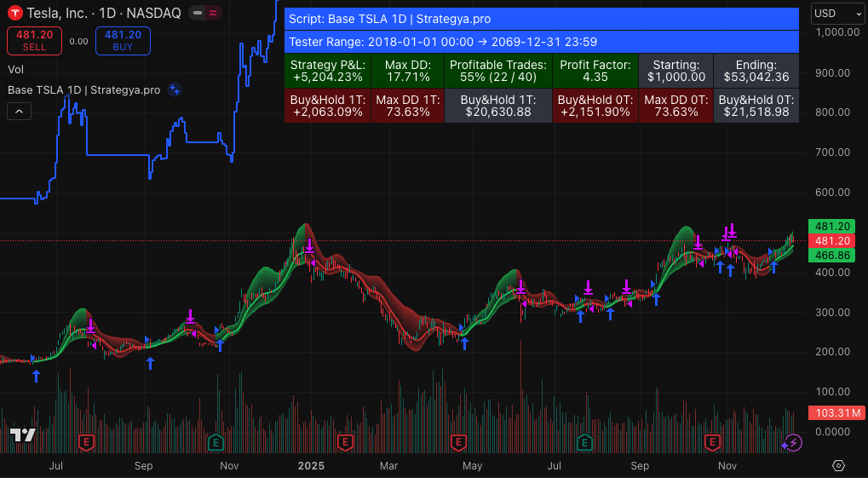Click the Profitable Trades 55% (22 / 40) cell
This screenshot has width=868, height=478.
click(498, 71)
